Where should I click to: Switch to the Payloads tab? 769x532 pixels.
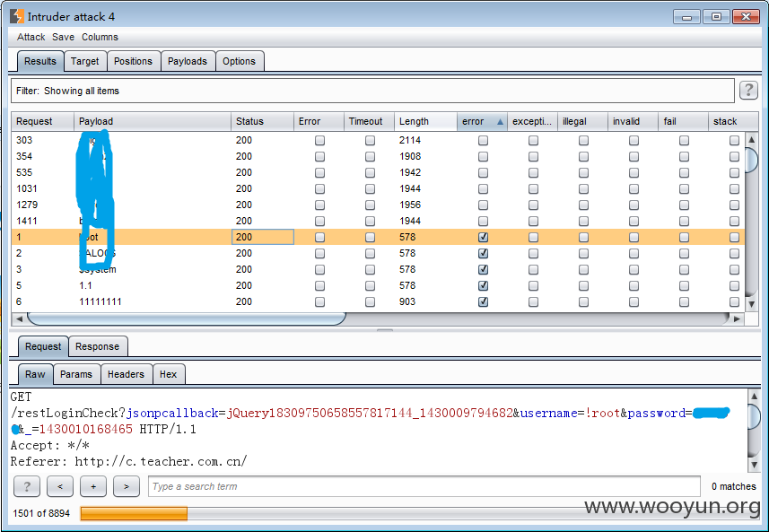188,61
